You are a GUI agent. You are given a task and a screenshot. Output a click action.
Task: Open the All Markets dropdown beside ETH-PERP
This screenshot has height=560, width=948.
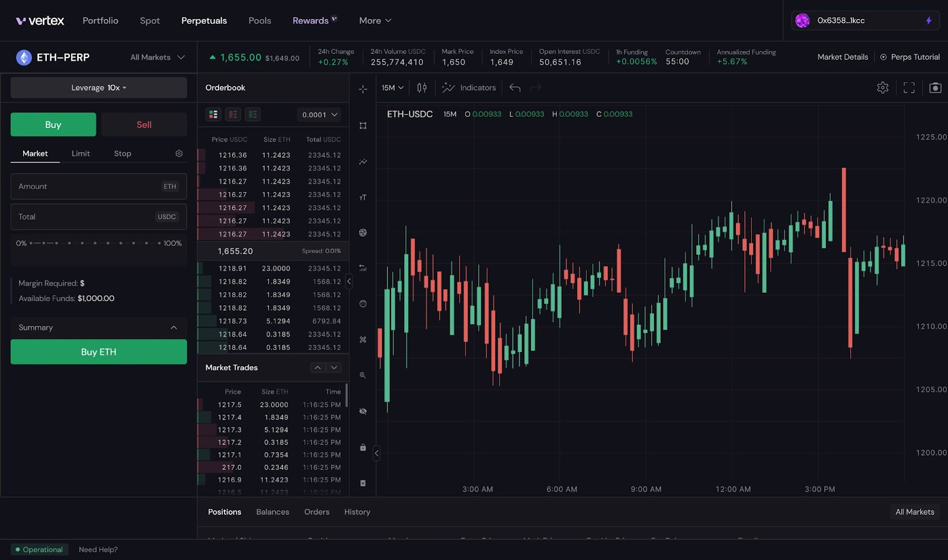click(158, 57)
